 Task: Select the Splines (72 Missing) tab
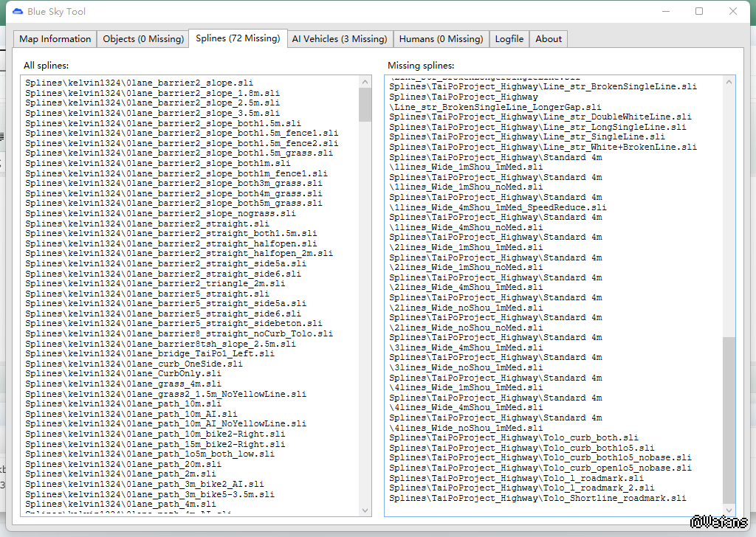238,38
